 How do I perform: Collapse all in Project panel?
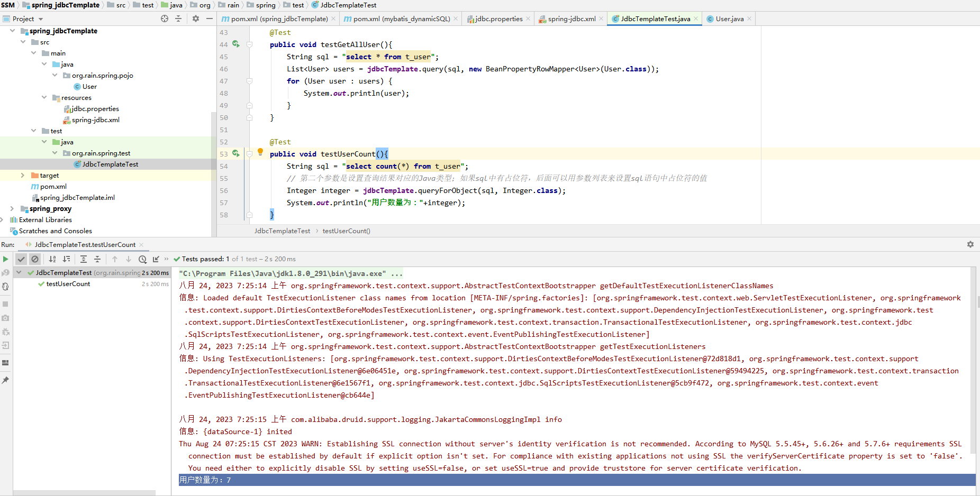pos(178,19)
